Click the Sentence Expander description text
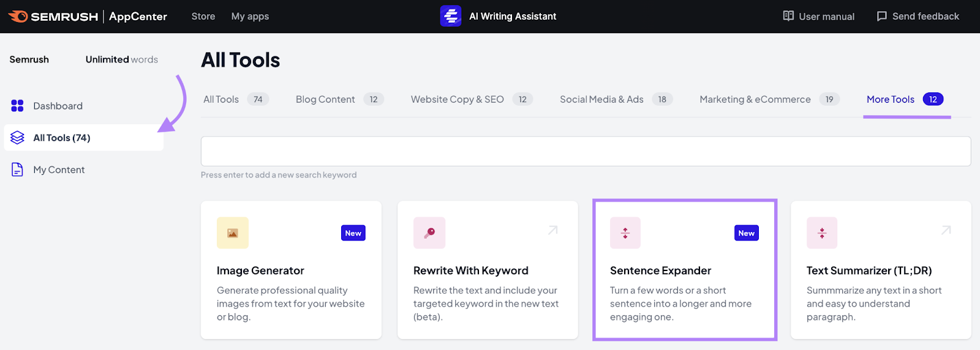 click(x=680, y=303)
